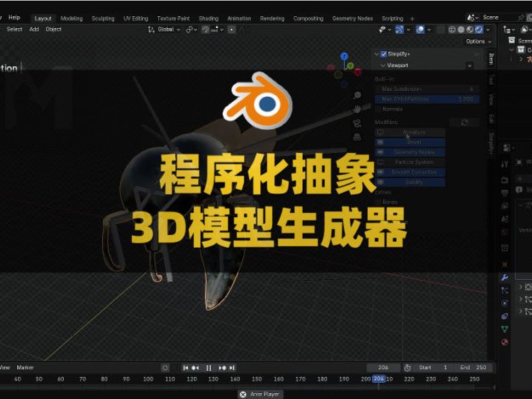Toggle Smooth Corrective modifier button
The width and height of the screenshot is (532, 399).
coord(410,172)
